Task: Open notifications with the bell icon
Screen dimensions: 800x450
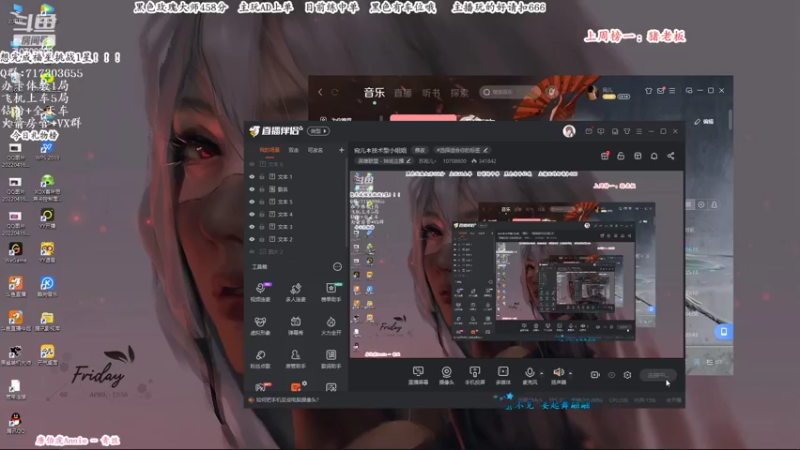Action: 654,156
